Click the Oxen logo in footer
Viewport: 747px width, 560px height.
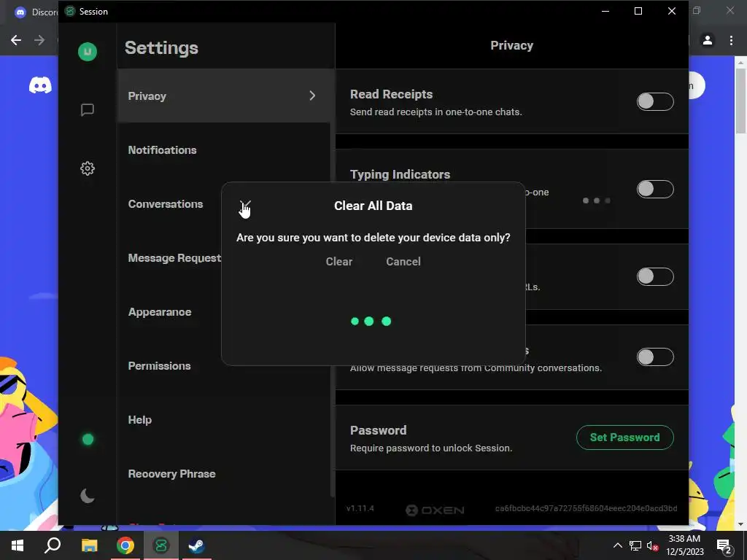[435, 510]
